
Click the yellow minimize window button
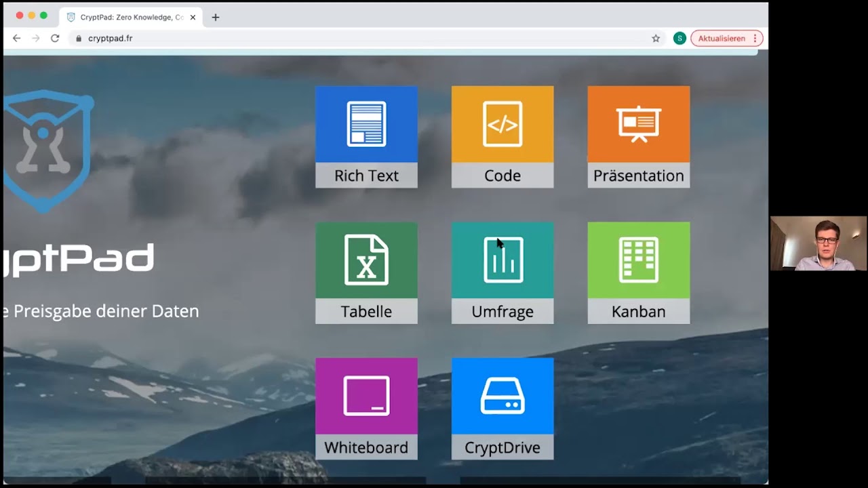(x=31, y=16)
